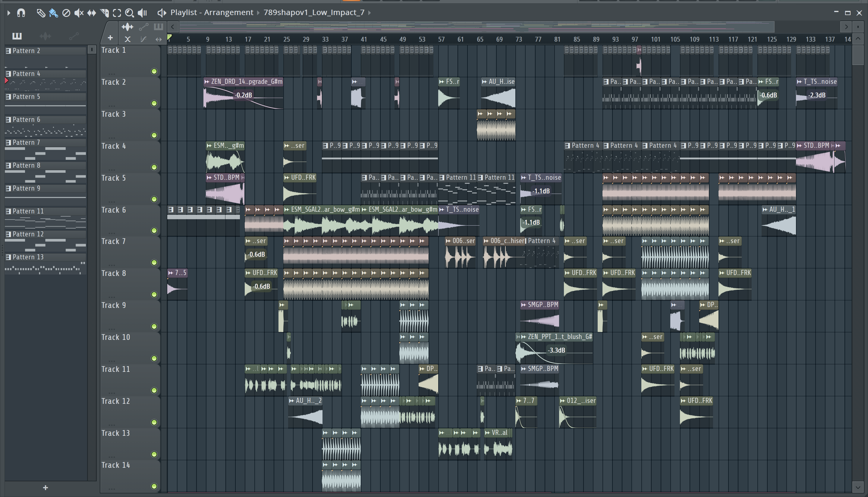Mute Track 2 with its green dot
The height and width of the screenshot is (497, 868).
(x=154, y=103)
